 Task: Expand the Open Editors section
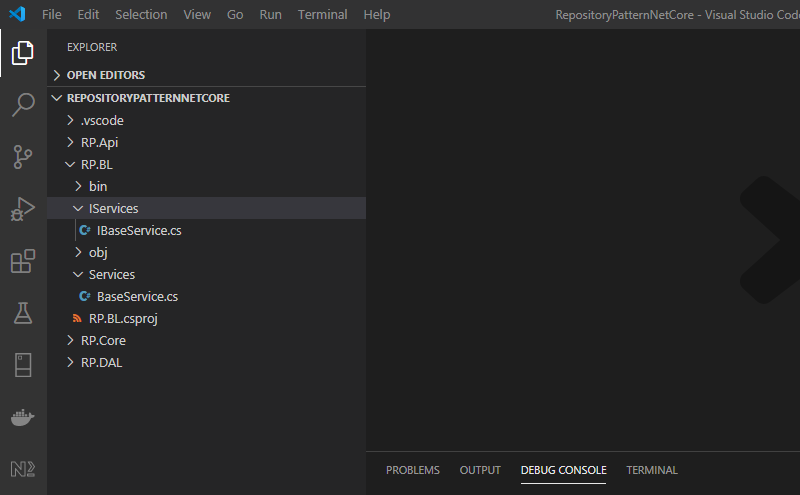coord(105,75)
